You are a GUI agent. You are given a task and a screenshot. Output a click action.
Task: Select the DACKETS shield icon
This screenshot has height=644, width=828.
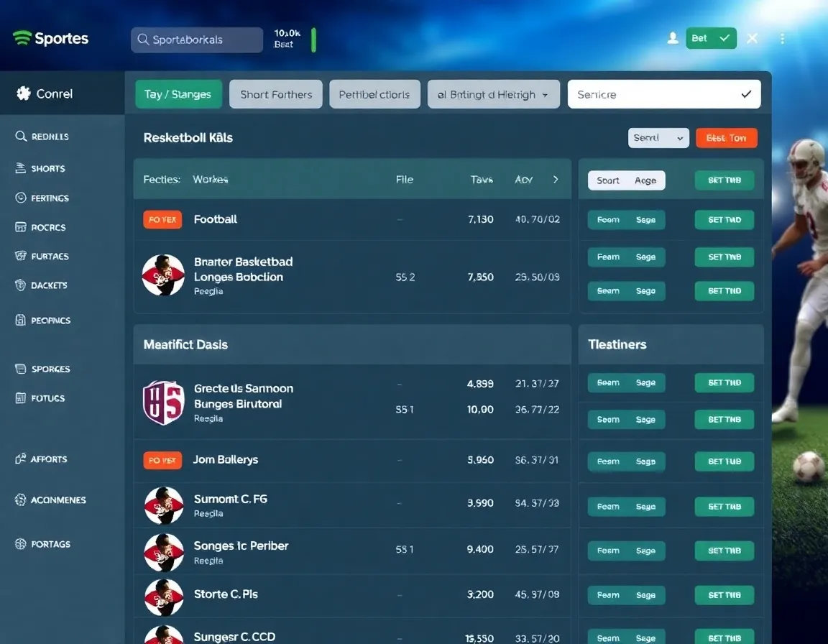(19, 285)
